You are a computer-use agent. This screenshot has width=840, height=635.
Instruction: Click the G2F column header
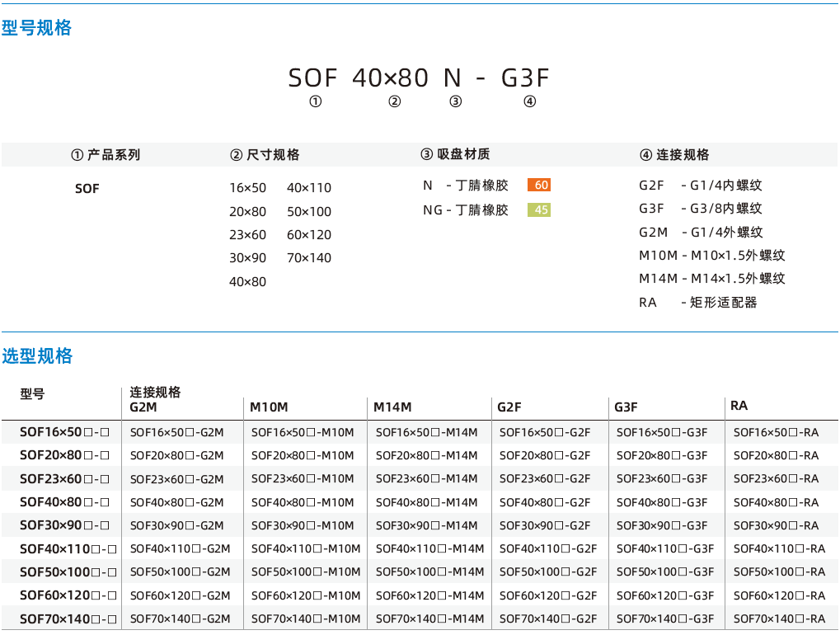[x=509, y=407]
